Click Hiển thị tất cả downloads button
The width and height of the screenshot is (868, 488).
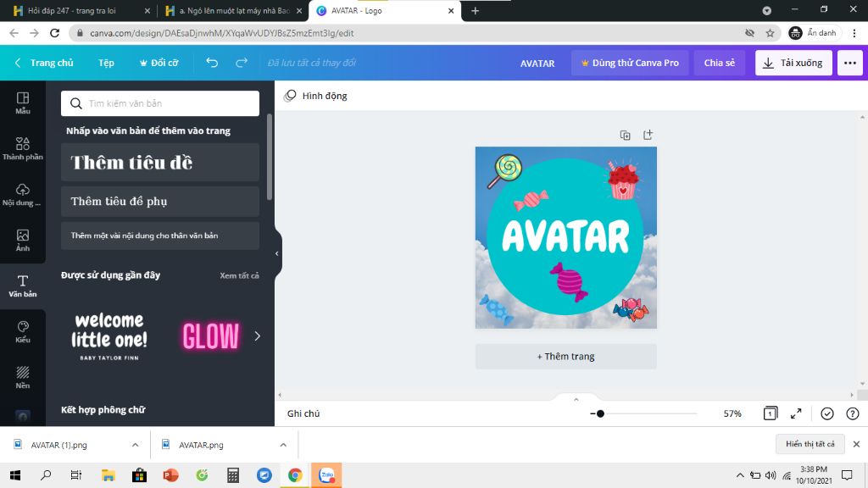click(x=810, y=444)
